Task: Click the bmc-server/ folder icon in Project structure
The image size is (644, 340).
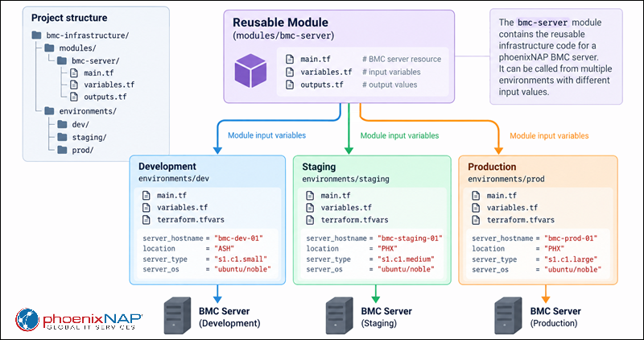Action: 62,61
